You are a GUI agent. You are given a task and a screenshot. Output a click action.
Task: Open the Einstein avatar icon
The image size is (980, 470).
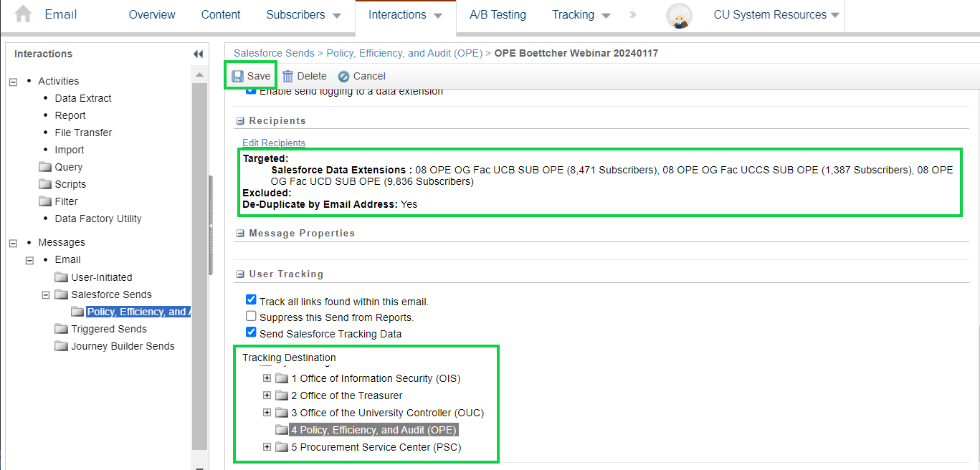678,15
